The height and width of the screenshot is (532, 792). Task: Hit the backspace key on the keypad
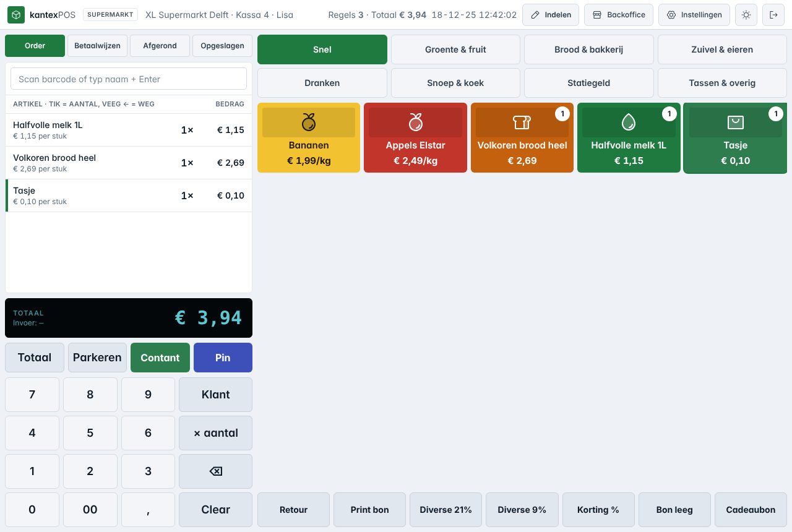[x=215, y=471]
